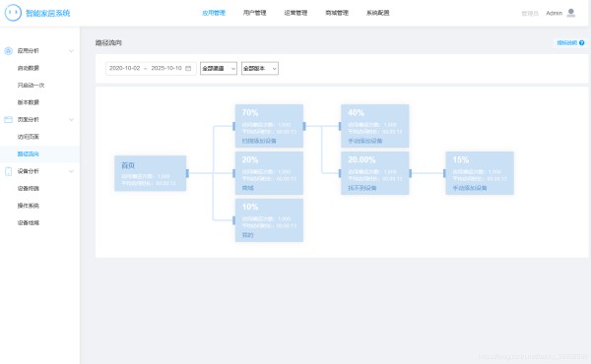The image size is (591, 364).
Task: Click the Admin user avatar icon
Action: [571, 13]
